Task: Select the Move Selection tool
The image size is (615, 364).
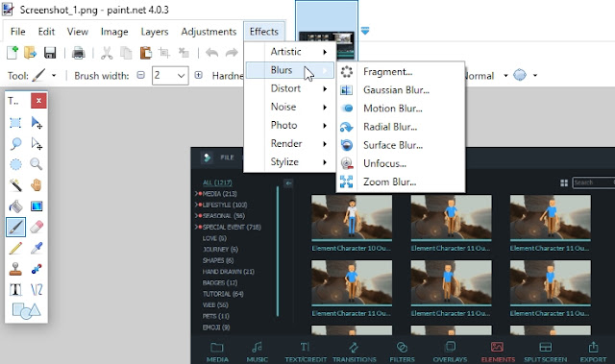Action: pyautogui.click(x=37, y=144)
